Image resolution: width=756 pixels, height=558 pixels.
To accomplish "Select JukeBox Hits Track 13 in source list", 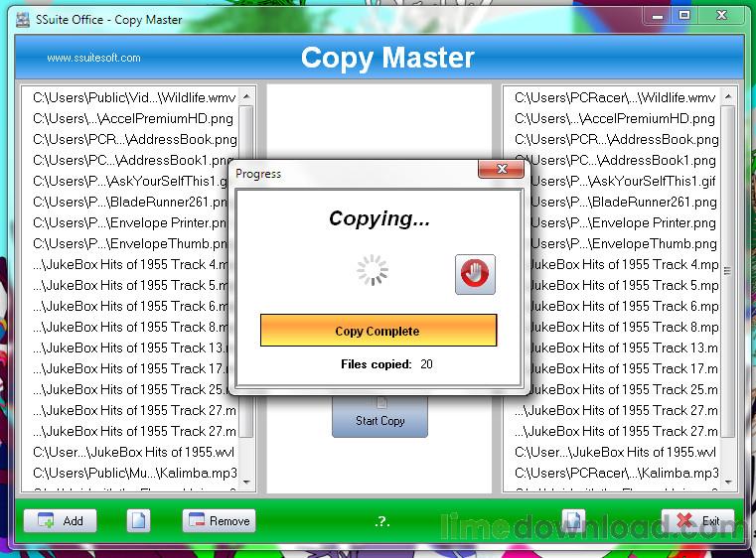I will pyautogui.click(x=131, y=348).
